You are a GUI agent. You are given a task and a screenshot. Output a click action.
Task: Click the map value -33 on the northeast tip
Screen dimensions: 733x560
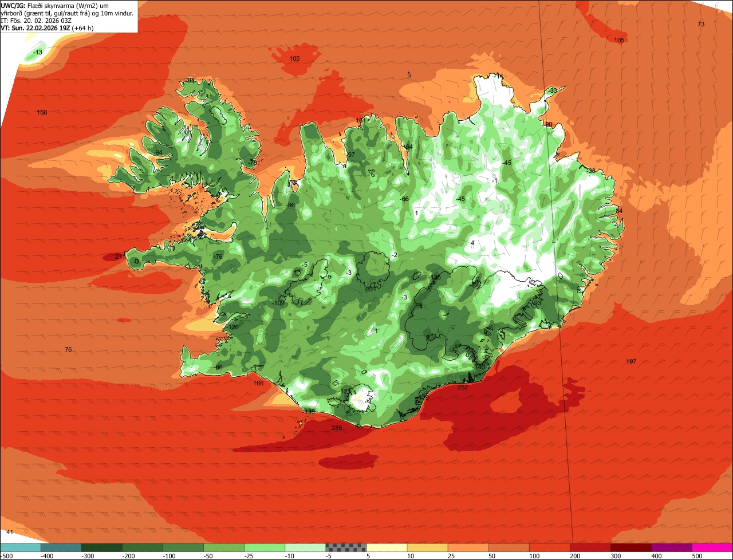click(552, 91)
